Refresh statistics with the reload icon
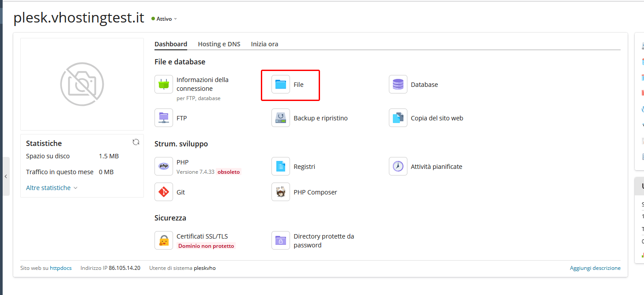 pyautogui.click(x=136, y=142)
